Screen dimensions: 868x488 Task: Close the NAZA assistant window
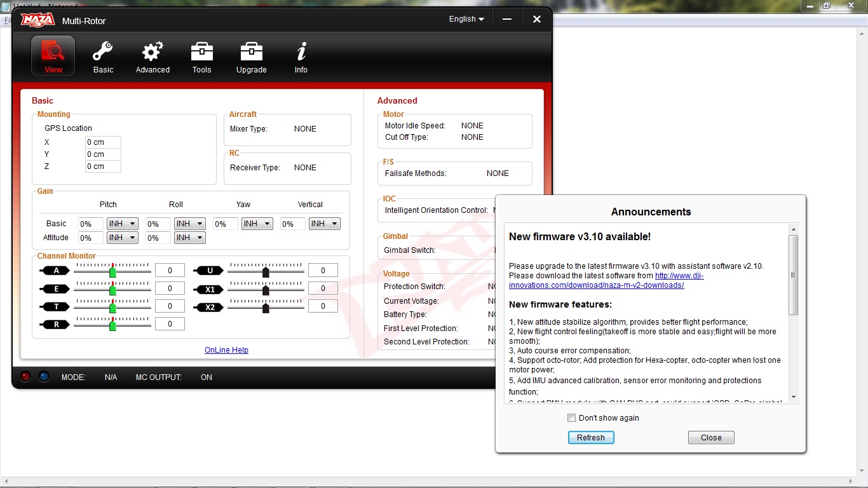pos(537,19)
